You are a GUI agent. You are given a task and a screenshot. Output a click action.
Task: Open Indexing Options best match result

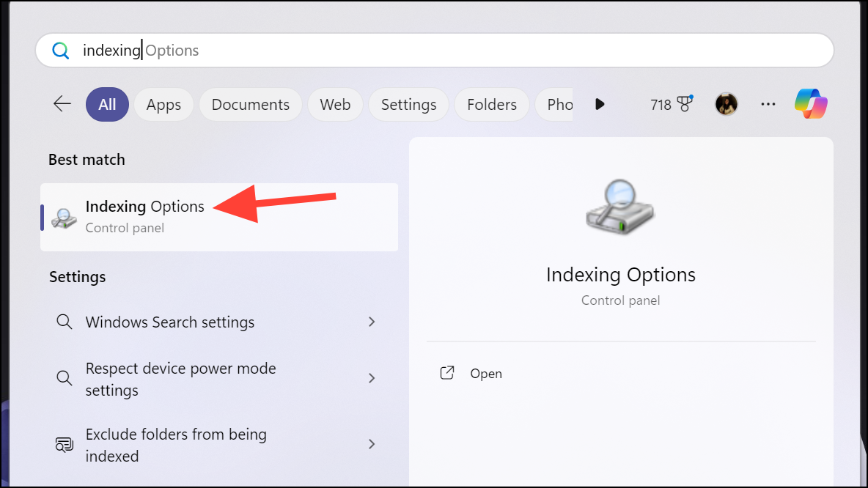tap(219, 217)
